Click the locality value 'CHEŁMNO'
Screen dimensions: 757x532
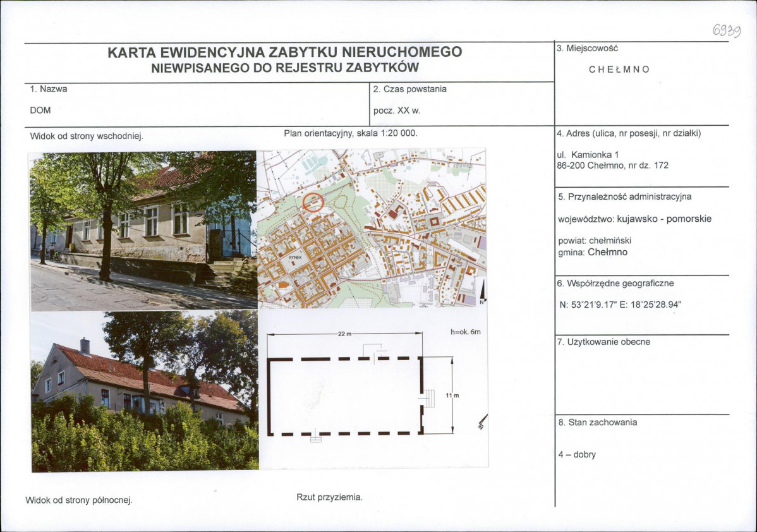pyautogui.click(x=619, y=70)
